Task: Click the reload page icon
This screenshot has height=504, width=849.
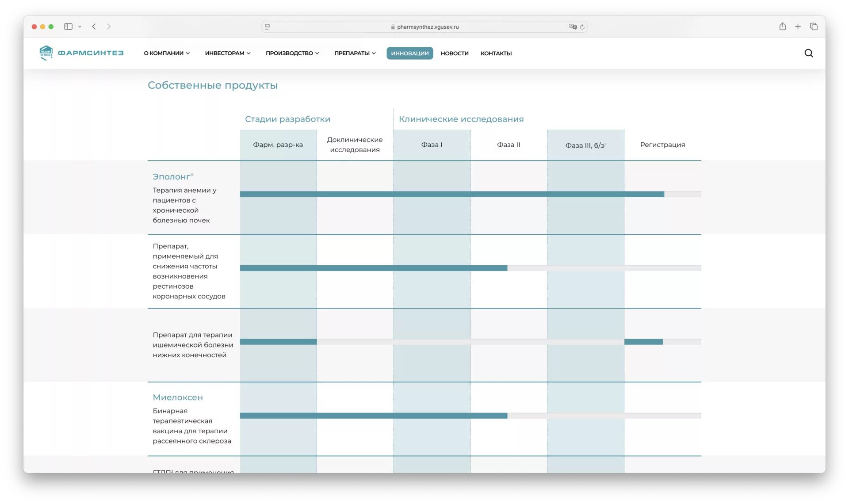Action: (582, 27)
